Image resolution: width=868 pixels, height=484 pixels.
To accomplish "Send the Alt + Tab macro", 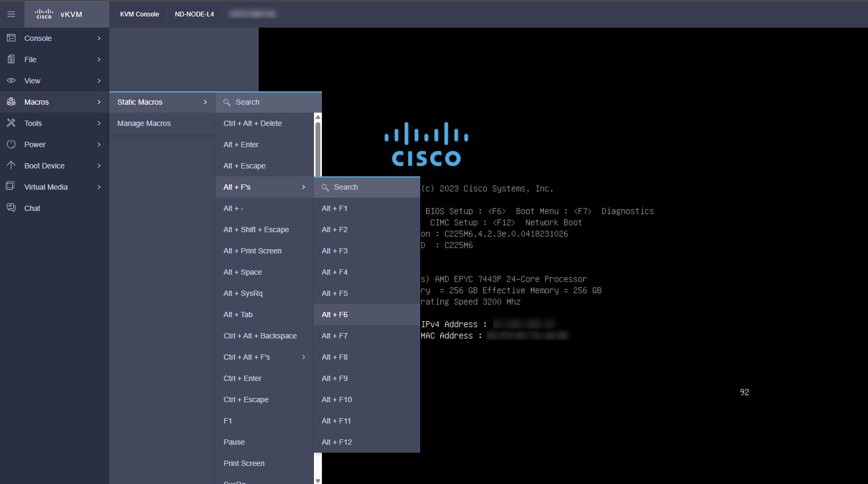I will point(265,315).
